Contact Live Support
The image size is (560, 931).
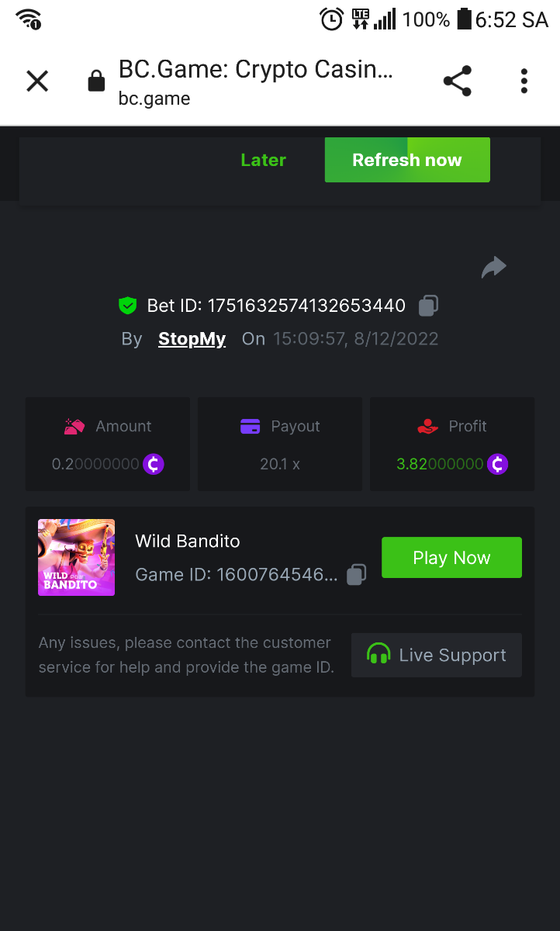click(x=437, y=655)
